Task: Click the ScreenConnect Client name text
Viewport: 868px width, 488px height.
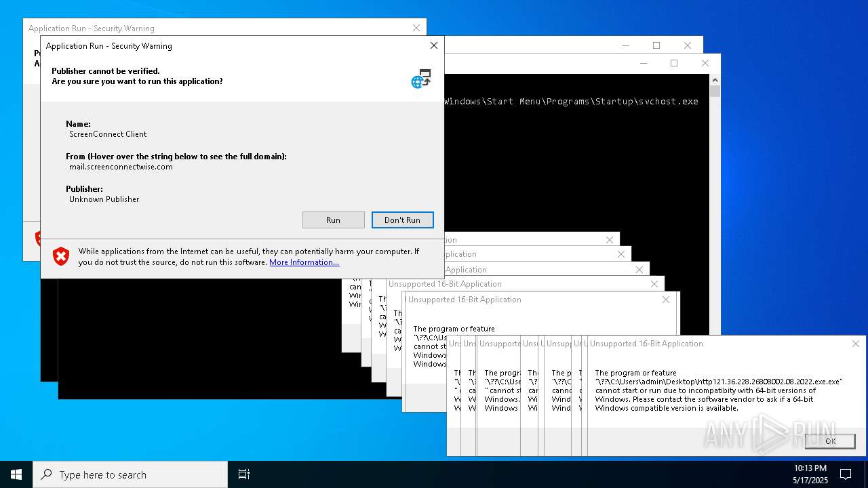Action: tap(108, 134)
